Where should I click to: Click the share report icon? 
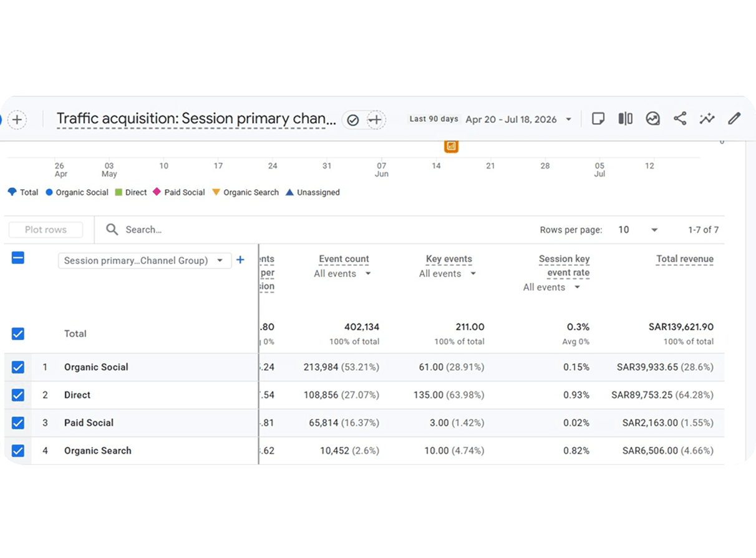(680, 119)
